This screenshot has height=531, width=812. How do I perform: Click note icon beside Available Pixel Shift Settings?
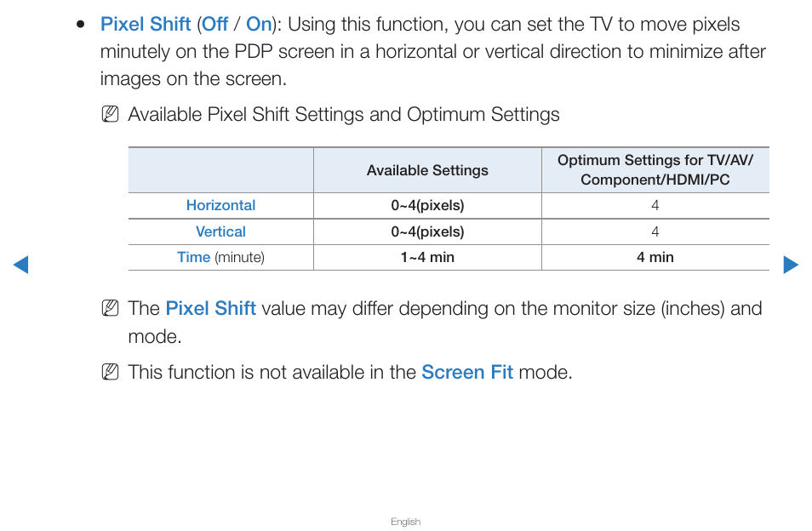click(x=111, y=114)
